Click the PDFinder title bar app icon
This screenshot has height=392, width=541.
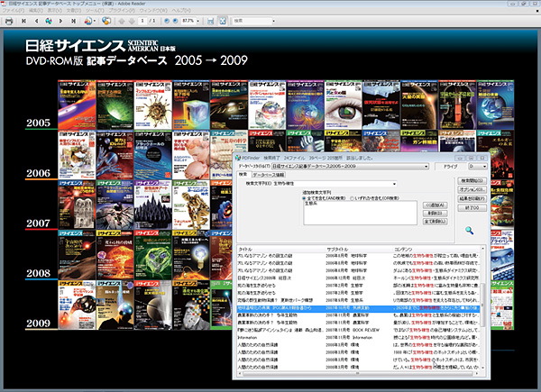[238, 158]
